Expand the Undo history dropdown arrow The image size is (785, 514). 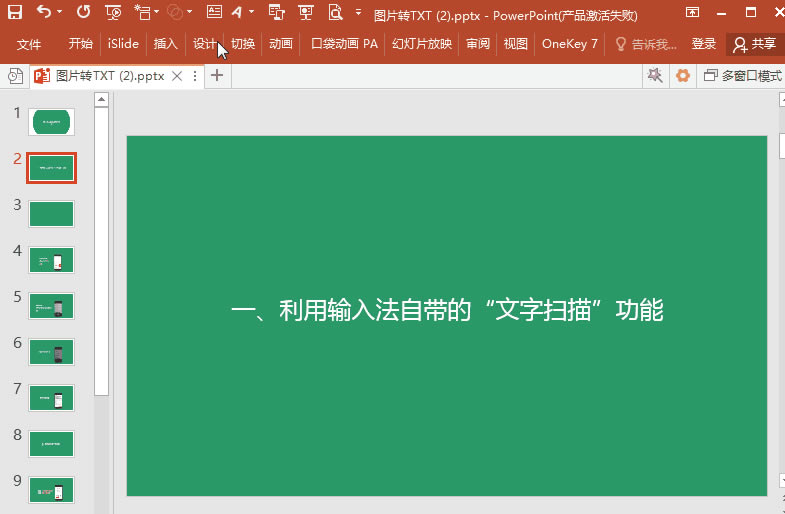click(x=59, y=13)
